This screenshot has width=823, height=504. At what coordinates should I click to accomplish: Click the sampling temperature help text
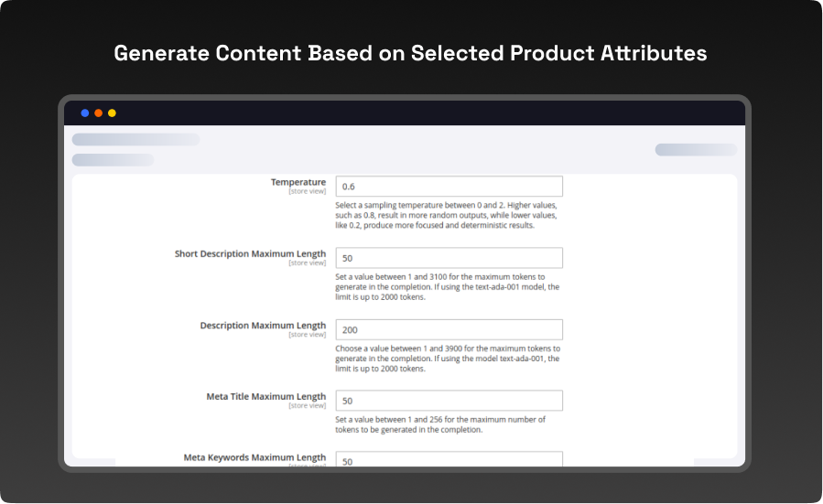pos(446,215)
